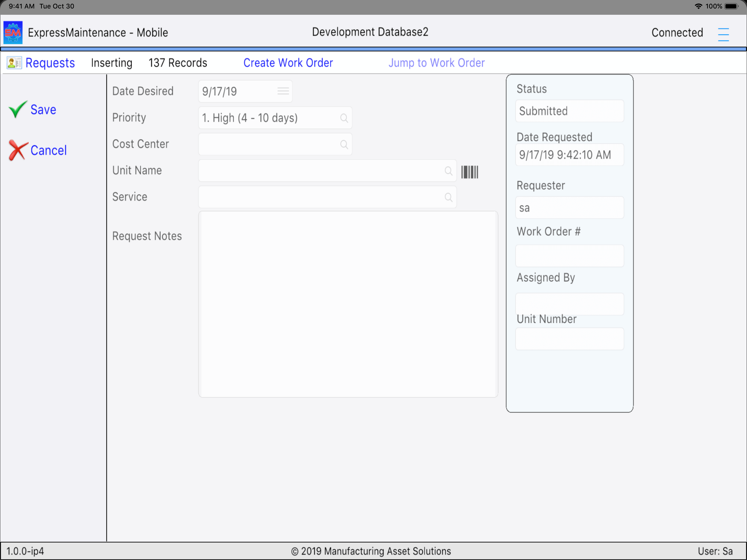
Task: Open Service lookup magnifier
Action: pos(448,197)
